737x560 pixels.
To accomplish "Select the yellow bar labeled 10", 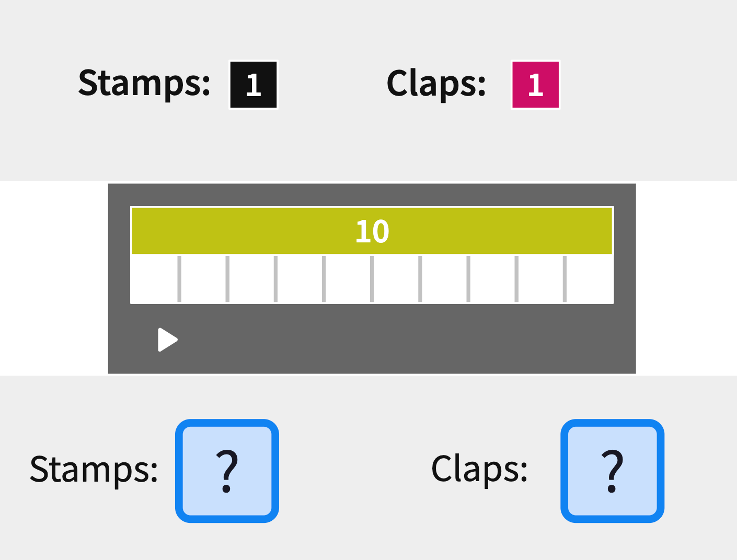I will pyautogui.click(x=372, y=231).
